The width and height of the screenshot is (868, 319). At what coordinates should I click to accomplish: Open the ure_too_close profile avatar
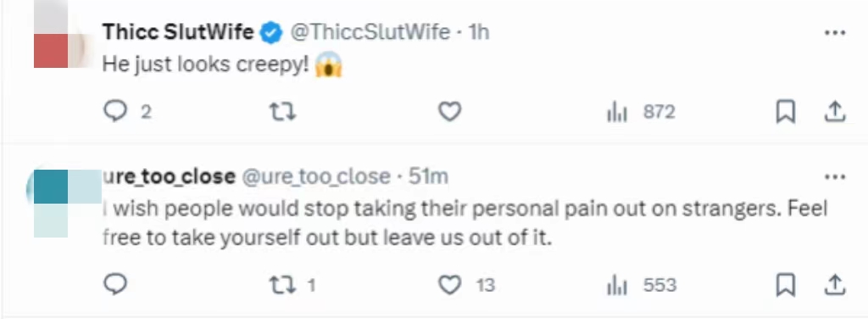tap(64, 204)
